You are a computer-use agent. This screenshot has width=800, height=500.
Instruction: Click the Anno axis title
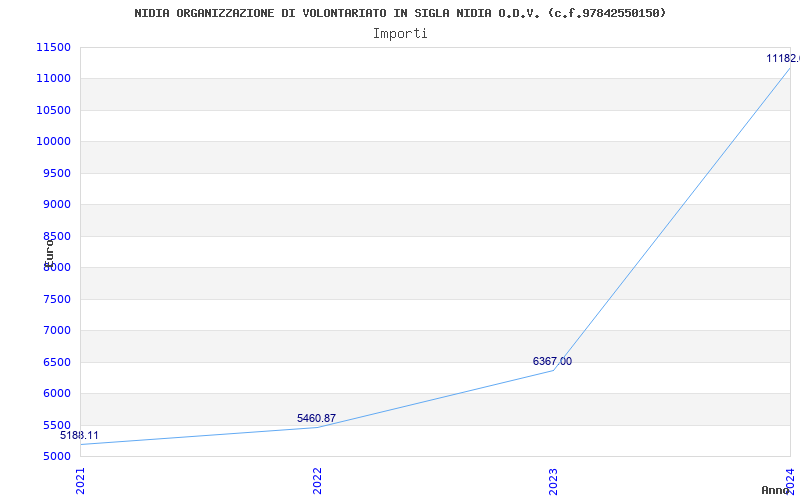coord(776,490)
